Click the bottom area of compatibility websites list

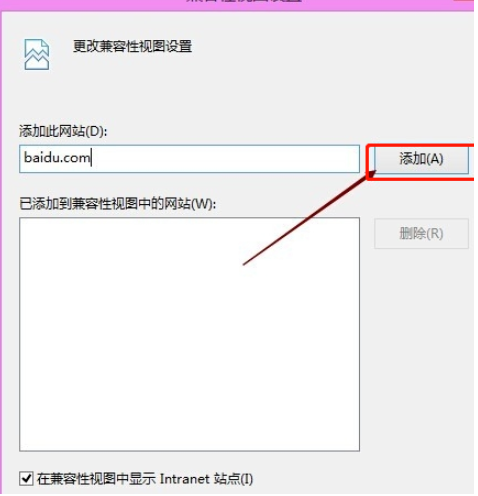click(x=189, y=433)
